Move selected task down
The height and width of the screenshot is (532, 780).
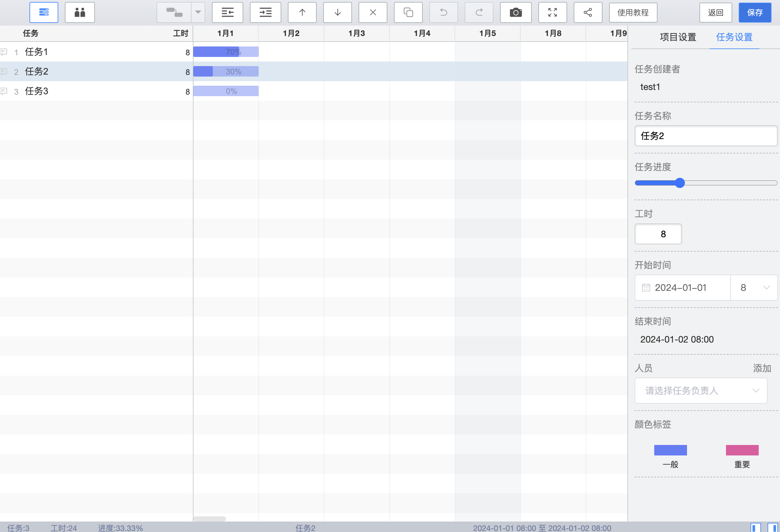click(x=337, y=12)
